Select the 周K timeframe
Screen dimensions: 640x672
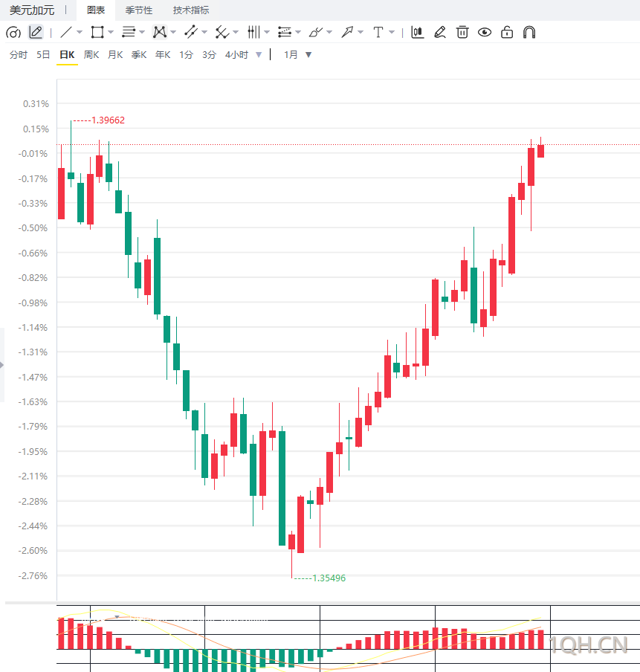[x=91, y=55]
